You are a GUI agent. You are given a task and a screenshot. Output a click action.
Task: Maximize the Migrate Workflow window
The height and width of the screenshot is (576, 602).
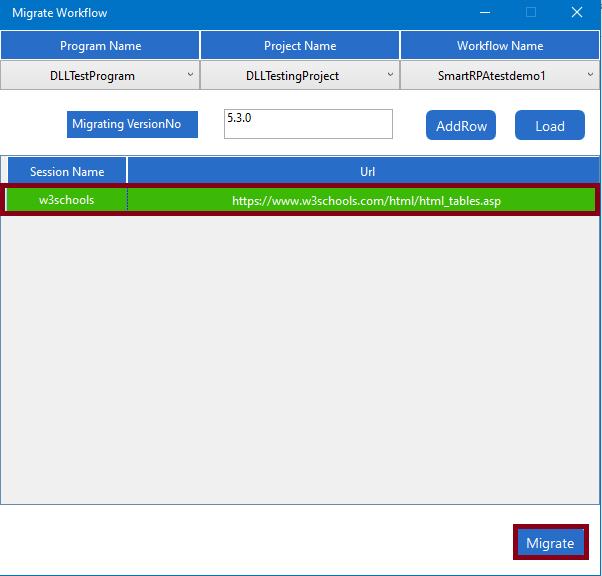pos(531,13)
